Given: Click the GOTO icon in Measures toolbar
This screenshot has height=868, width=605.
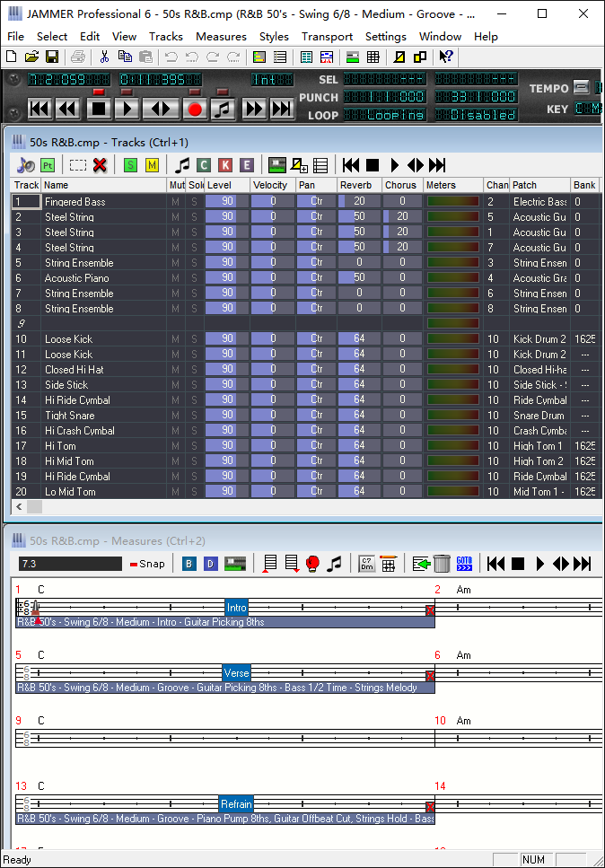Looking at the screenshot, I should coord(464,564).
